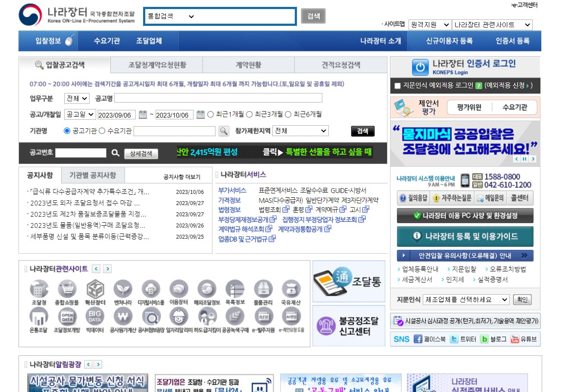This screenshot has height=392, width=562.
Task: Switch to 견적요청검색 tab
Action: click(341, 65)
